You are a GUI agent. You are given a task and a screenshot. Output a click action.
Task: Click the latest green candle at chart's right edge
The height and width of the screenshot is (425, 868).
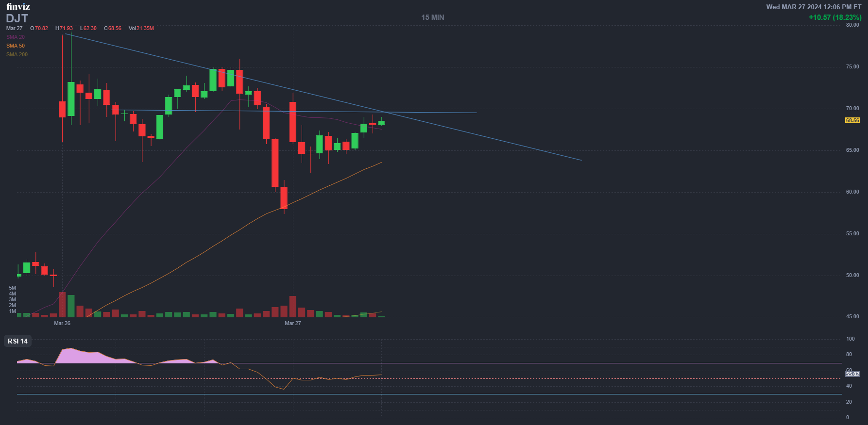[381, 123]
